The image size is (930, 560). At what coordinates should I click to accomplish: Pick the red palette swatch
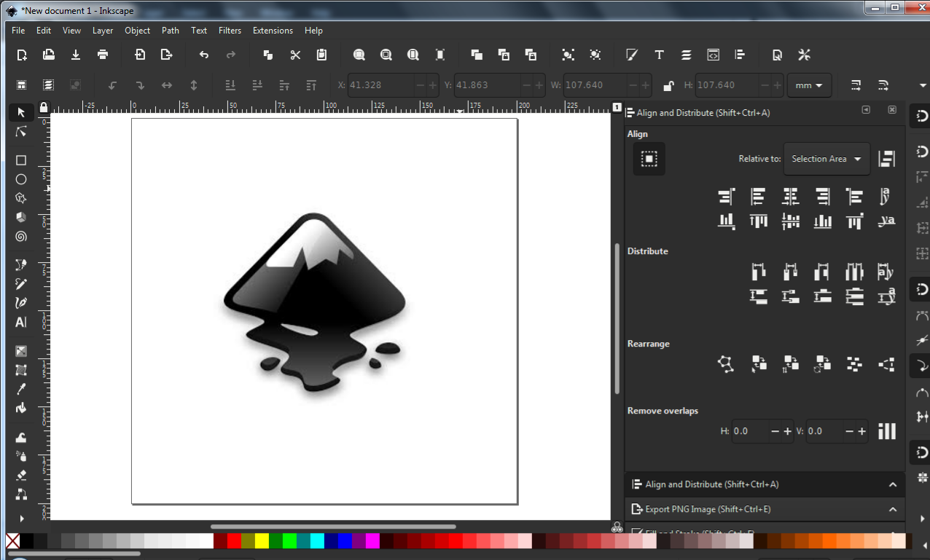coord(234,541)
